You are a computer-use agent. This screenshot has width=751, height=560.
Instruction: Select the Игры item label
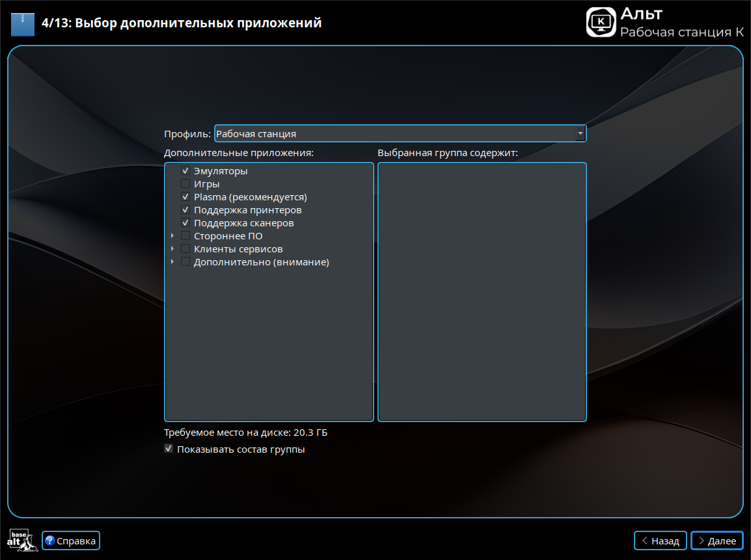point(206,184)
